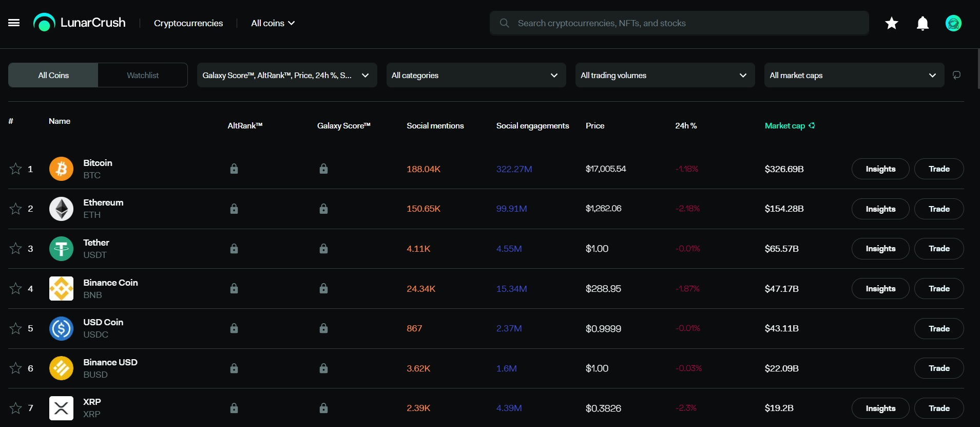Star USD Coin for watchlist

[x=16, y=328]
